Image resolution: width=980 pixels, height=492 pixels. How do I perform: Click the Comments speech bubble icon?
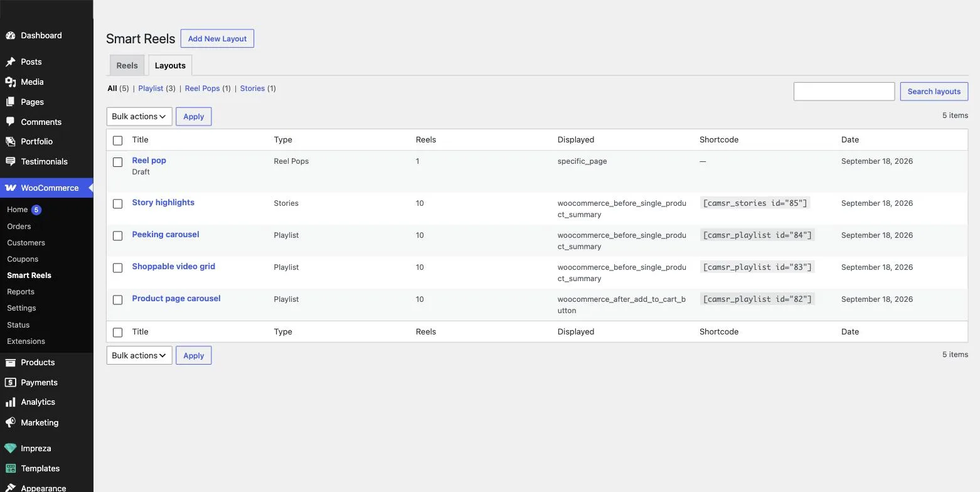tap(10, 122)
